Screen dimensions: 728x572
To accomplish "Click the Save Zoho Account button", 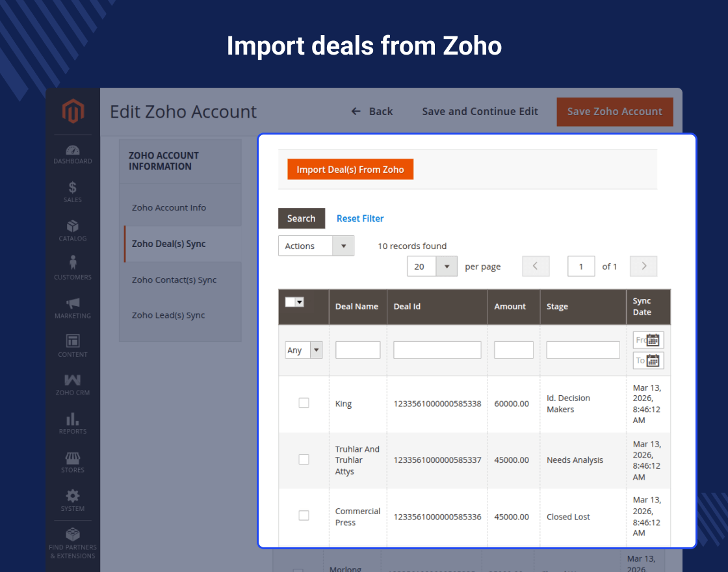I will (615, 111).
